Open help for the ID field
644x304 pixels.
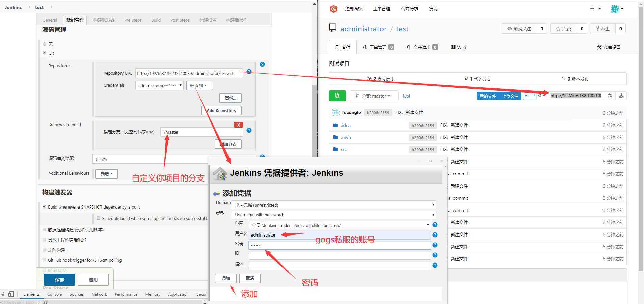coord(435,255)
